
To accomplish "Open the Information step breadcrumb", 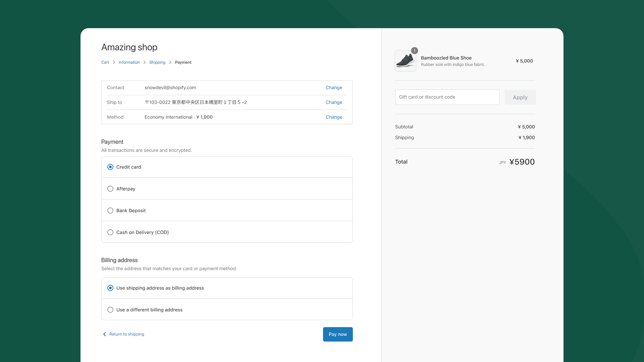I will 129,62.
